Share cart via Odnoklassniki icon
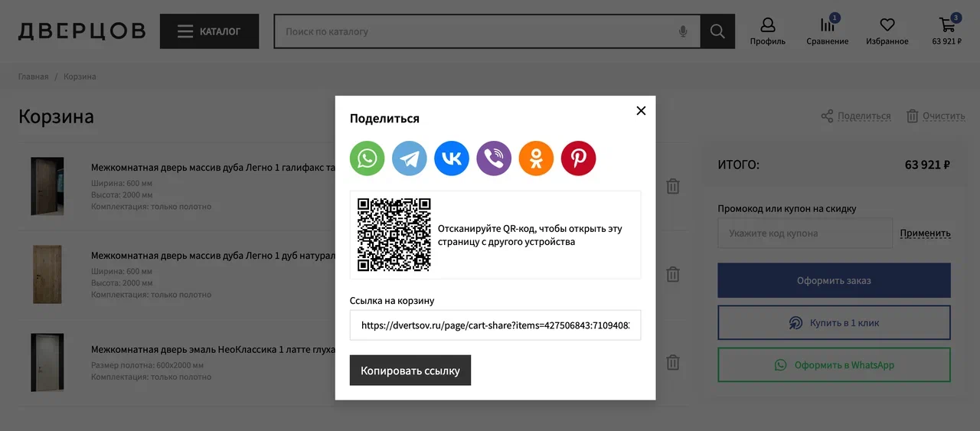The height and width of the screenshot is (431, 980). pos(536,158)
